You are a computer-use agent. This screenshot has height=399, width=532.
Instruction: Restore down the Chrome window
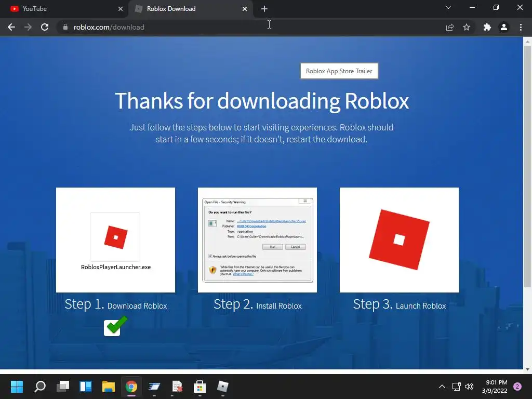(x=496, y=7)
